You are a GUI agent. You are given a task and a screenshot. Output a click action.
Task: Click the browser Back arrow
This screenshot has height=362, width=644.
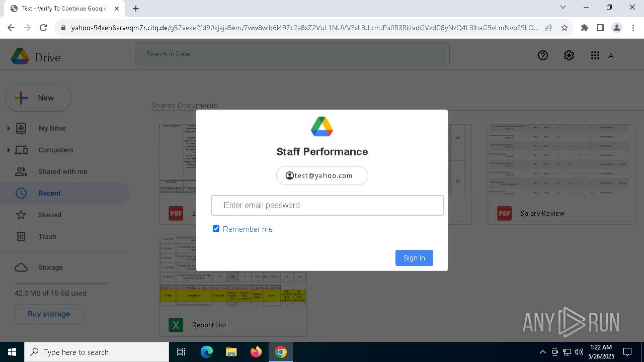click(x=11, y=28)
